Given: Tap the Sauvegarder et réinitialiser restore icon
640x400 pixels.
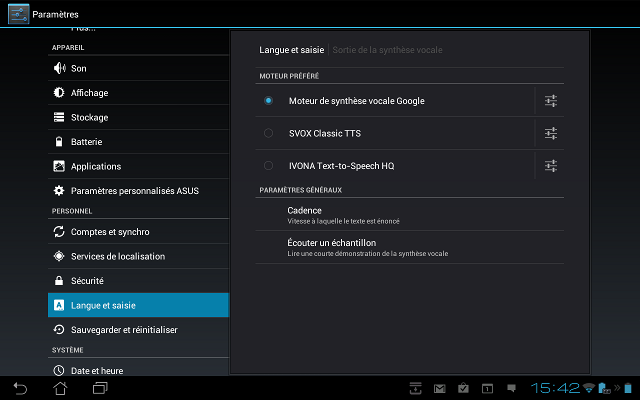Looking at the screenshot, I should pos(59,330).
